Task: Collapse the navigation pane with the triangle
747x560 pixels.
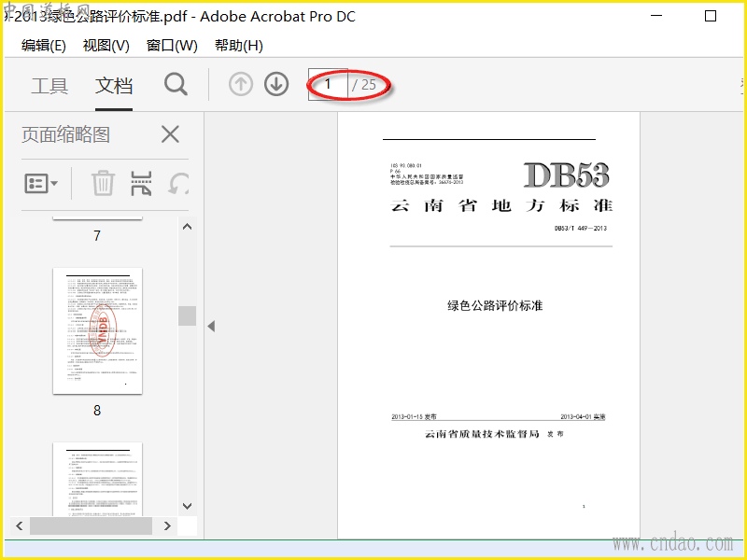Action: tap(211, 326)
